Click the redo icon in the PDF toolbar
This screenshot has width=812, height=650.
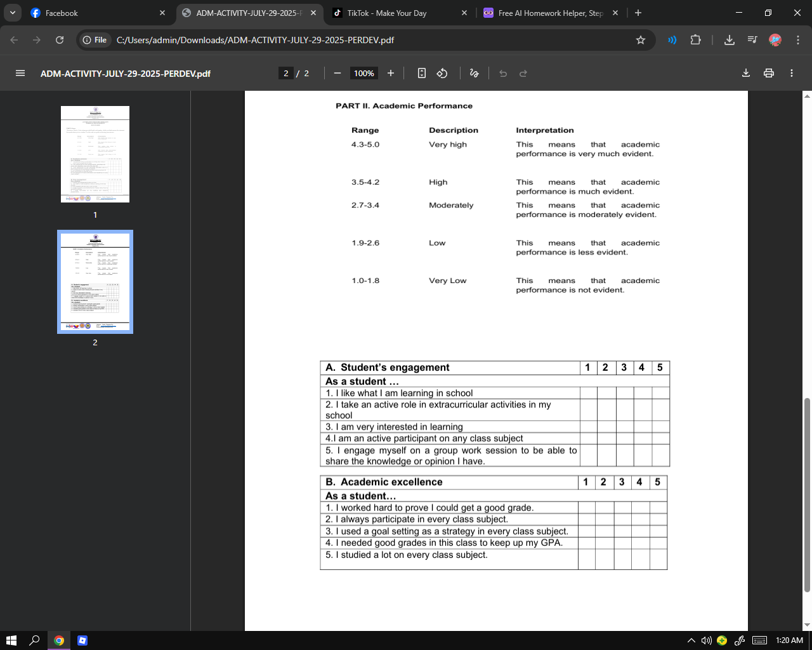523,73
